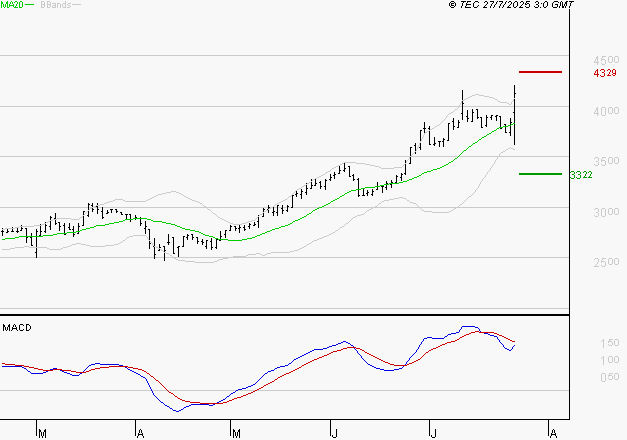The height and width of the screenshot is (440, 627).
Task: Click the rightmost A month label
Action: [x=553, y=433]
